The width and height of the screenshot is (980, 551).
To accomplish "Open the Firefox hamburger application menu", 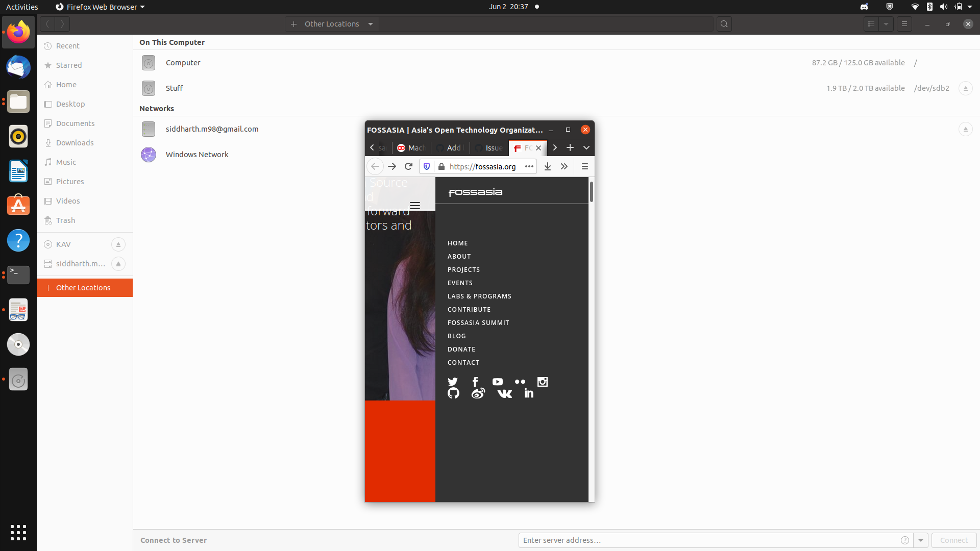I will [584, 166].
